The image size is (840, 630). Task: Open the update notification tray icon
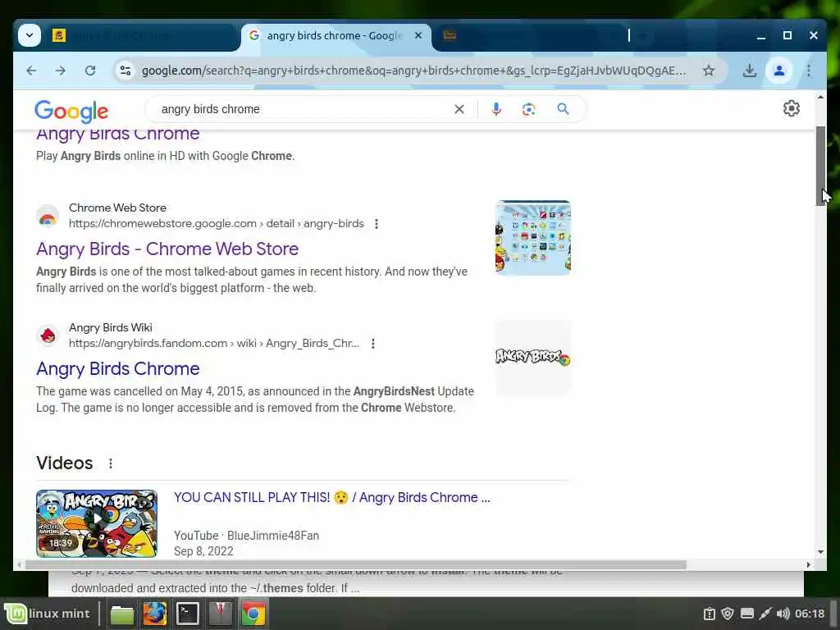pyautogui.click(x=709, y=614)
